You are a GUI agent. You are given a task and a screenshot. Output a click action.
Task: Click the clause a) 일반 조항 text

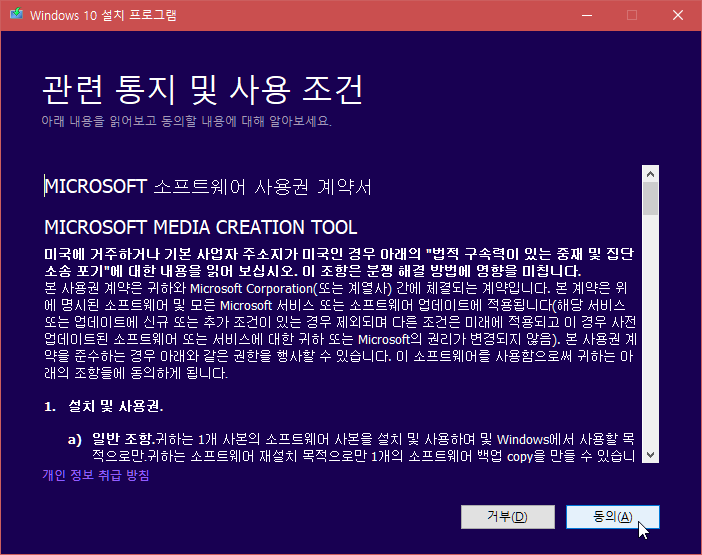111,439
